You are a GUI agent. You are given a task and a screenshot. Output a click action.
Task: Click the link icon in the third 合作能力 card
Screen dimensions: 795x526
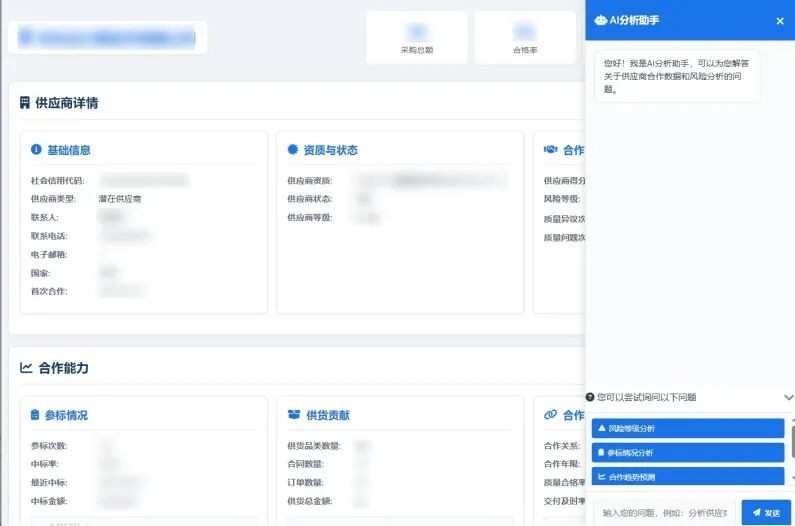pos(550,415)
